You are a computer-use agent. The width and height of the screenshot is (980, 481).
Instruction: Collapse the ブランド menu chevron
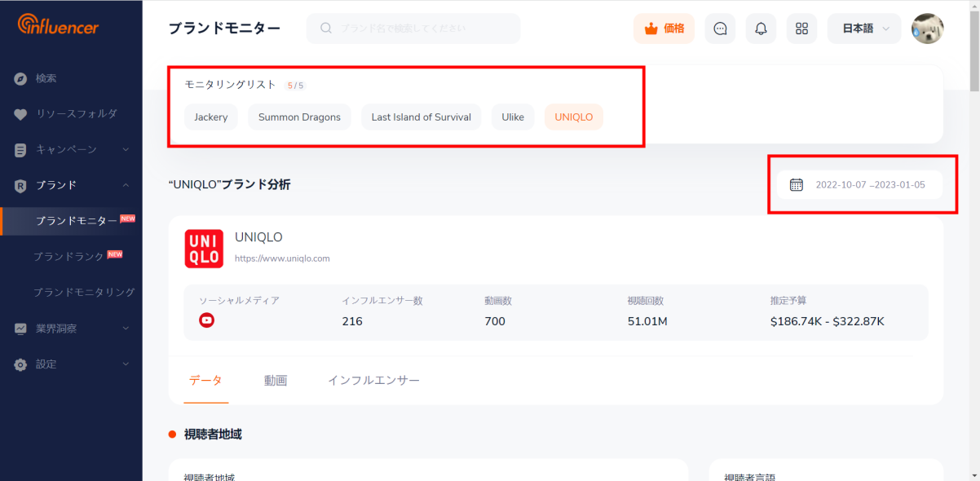coord(126,186)
